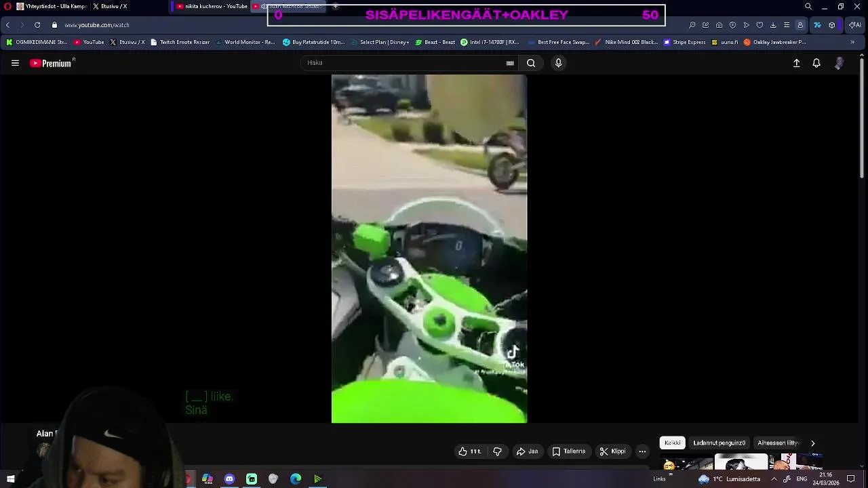Viewport: 868px width, 488px height.
Task: Open the Stripe Express bookmark
Action: coord(685,42)
